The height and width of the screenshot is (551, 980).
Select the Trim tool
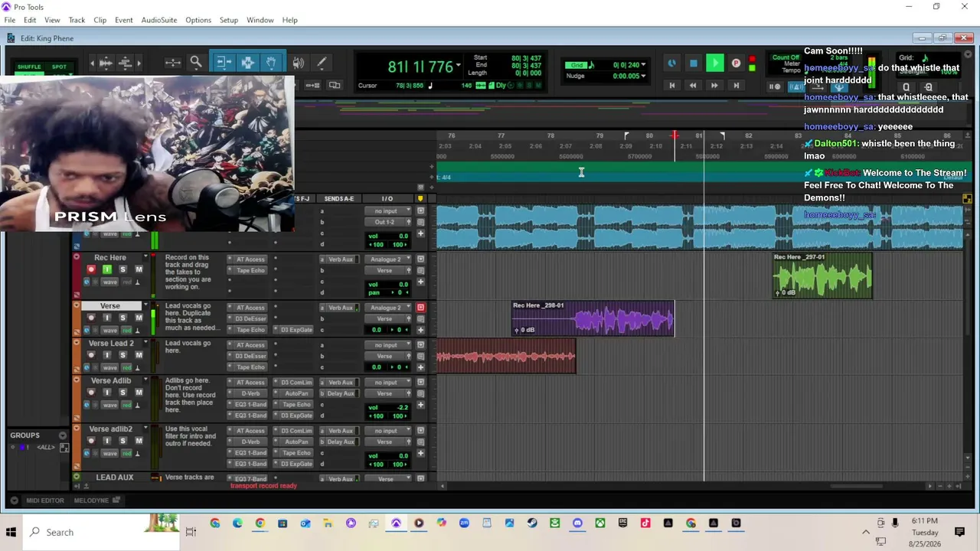point(223,63)
